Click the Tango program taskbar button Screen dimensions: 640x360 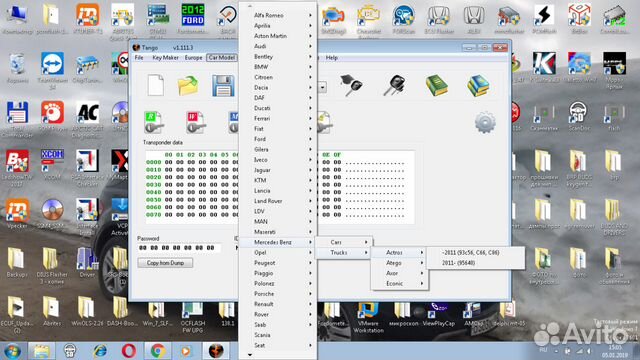[216, 351]
